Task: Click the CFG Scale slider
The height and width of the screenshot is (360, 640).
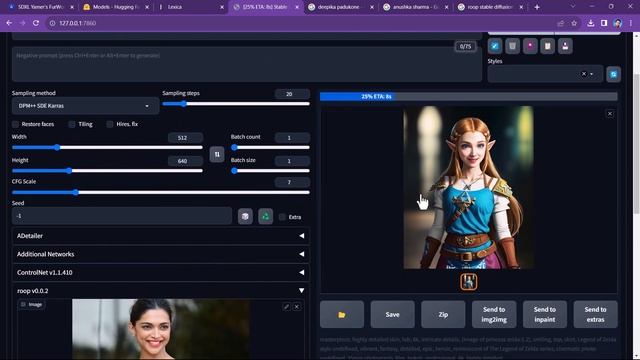Action: 161,192
